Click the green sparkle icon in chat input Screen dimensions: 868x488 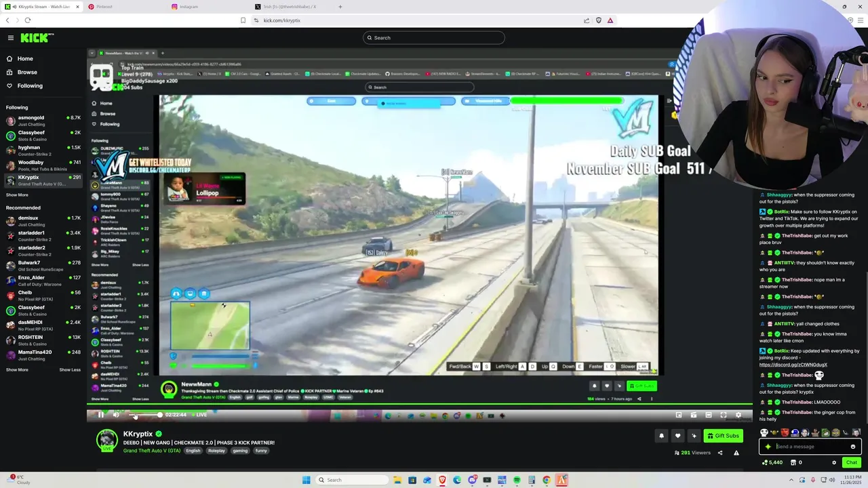click(x=768, y=447)
